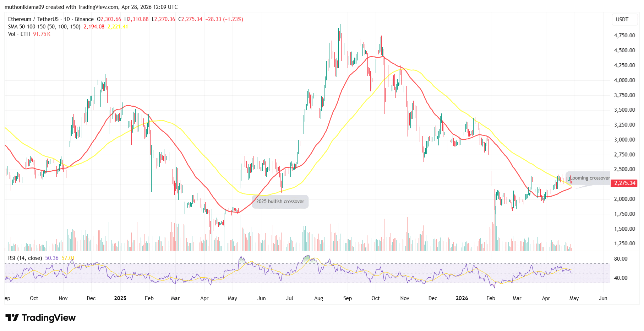The height and width of the screenshot is (331, 644).
Task: Click the 1,250.00 price axis label
Action: click(x=624, y=244)
